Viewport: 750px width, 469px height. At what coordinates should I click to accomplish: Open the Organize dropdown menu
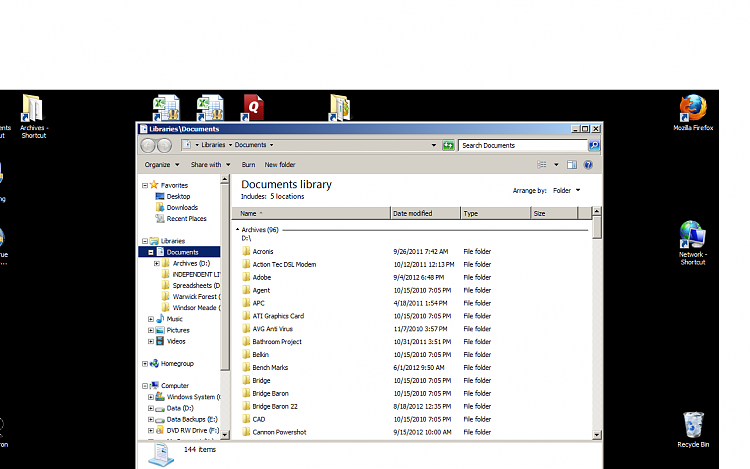[162, 164]
